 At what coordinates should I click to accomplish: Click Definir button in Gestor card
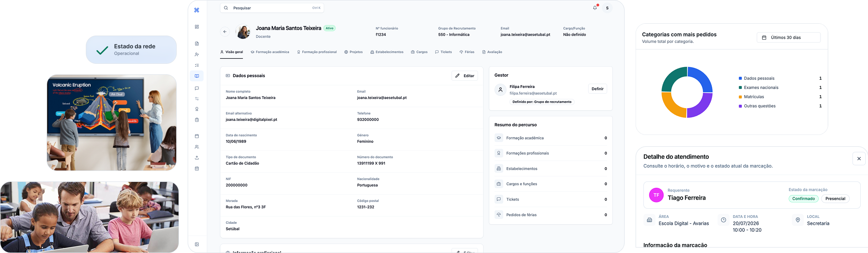pos(597,89)
